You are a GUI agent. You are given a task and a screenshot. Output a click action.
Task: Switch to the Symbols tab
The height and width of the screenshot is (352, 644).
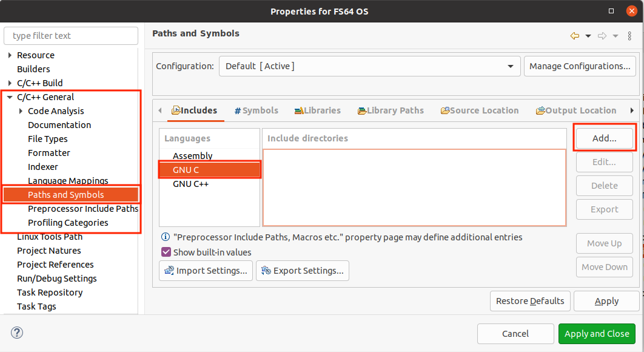coord(257,110)
